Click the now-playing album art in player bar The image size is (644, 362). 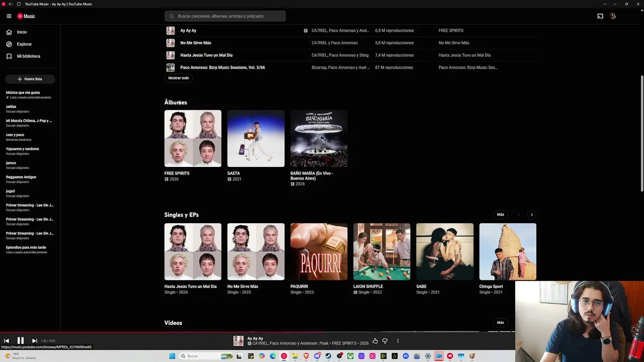pyautogui.click(x=238, y=341)
